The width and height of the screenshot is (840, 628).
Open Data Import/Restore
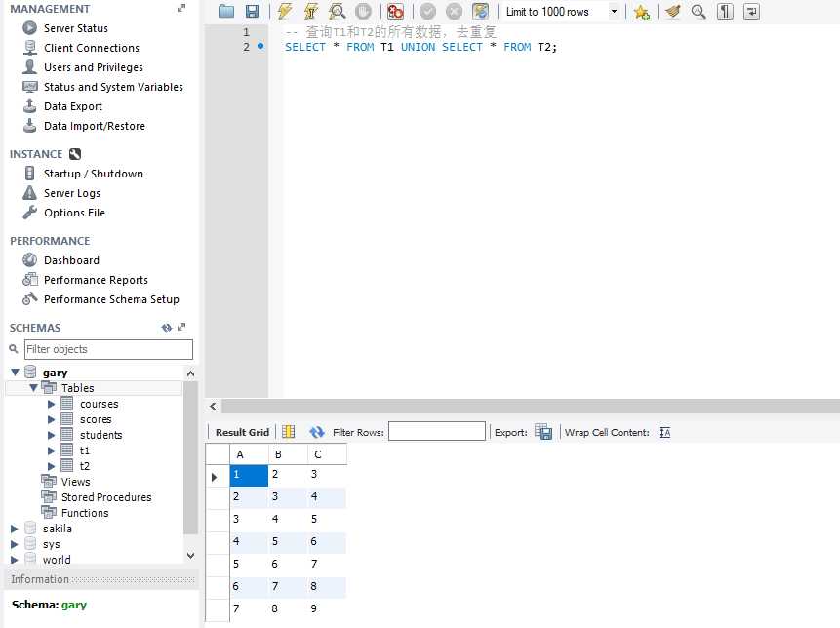pyautogui.click(x=95, y=126)
